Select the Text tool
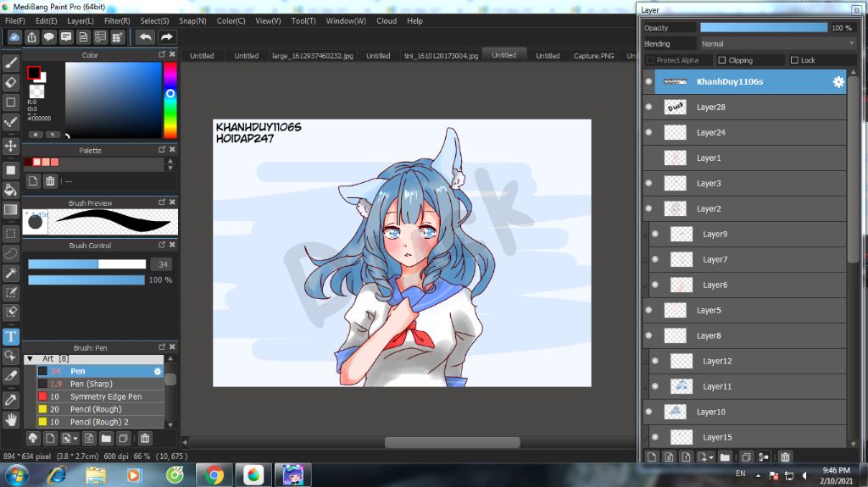The height and width of the screenshot is (487, 868). coord(10,336)
